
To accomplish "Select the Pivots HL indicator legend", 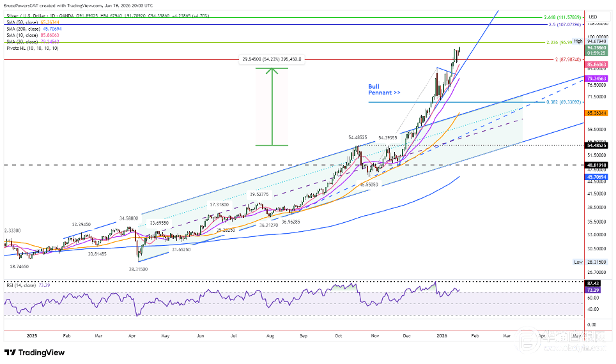I will [31, 49].
